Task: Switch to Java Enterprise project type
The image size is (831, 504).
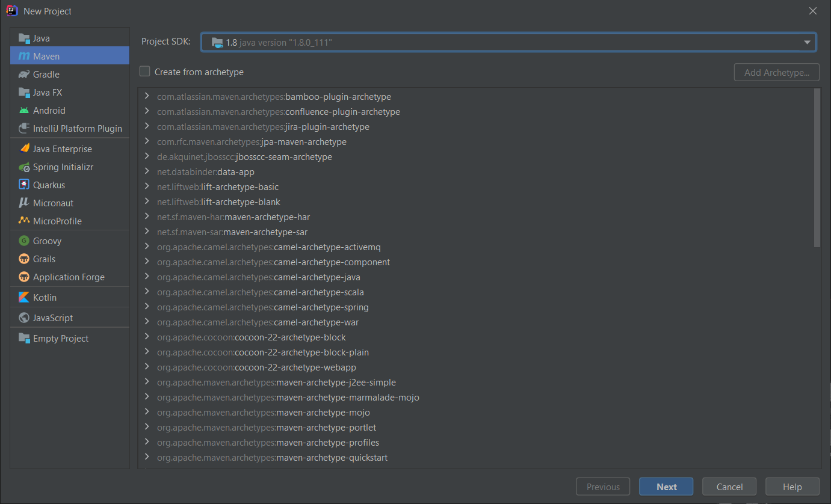Action: (63, 149)
